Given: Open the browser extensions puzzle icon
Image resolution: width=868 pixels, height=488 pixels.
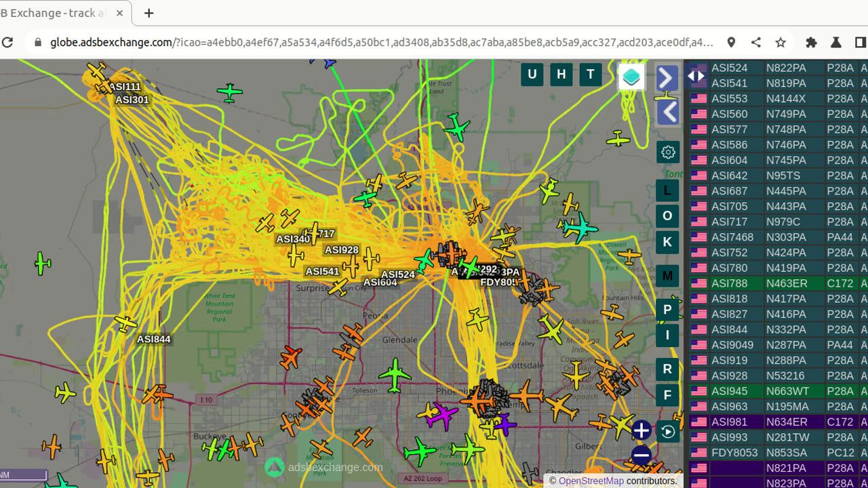Looking at the screenshot, I should click(811, 42).
